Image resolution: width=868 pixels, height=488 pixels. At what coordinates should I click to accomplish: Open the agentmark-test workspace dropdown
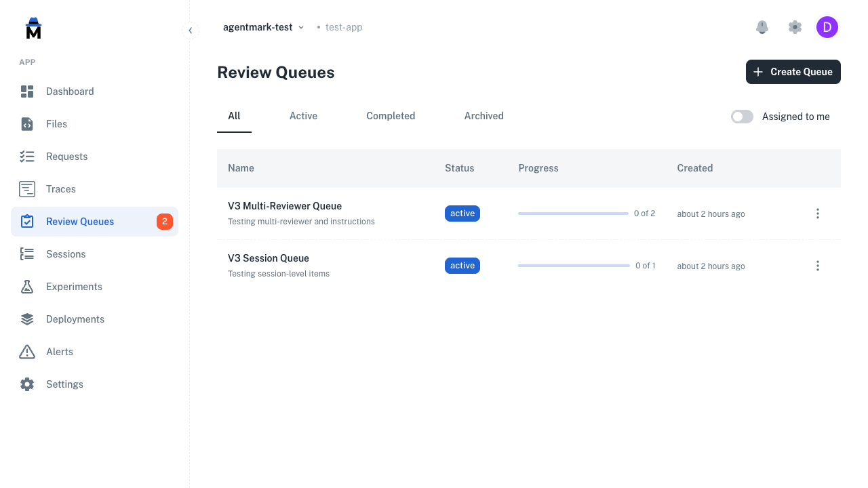(264, 27)
